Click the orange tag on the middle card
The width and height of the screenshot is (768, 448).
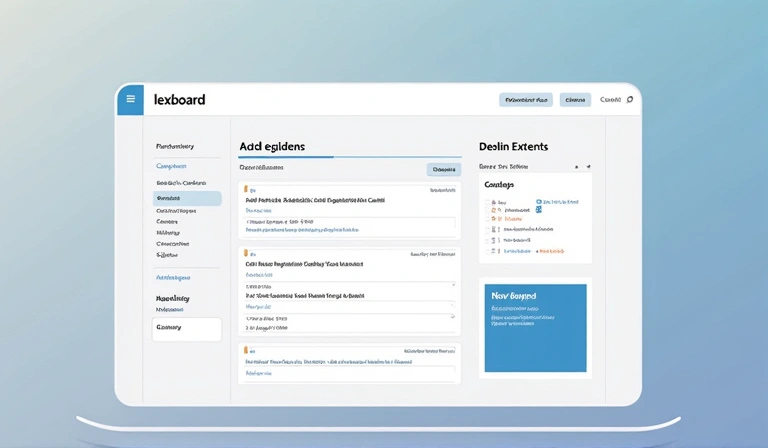coord(246,253)
